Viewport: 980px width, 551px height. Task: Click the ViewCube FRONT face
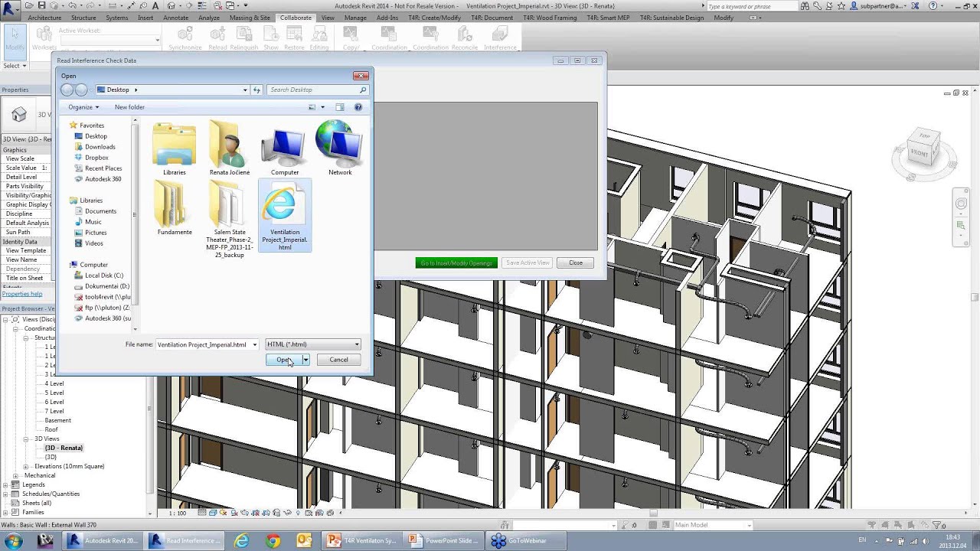[x=920, y=153]
